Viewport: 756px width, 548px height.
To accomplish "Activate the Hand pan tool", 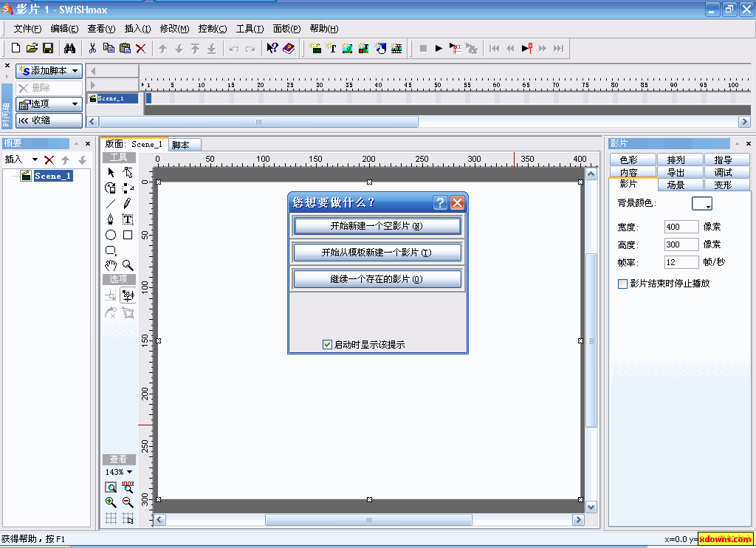I will pos(111,265).
